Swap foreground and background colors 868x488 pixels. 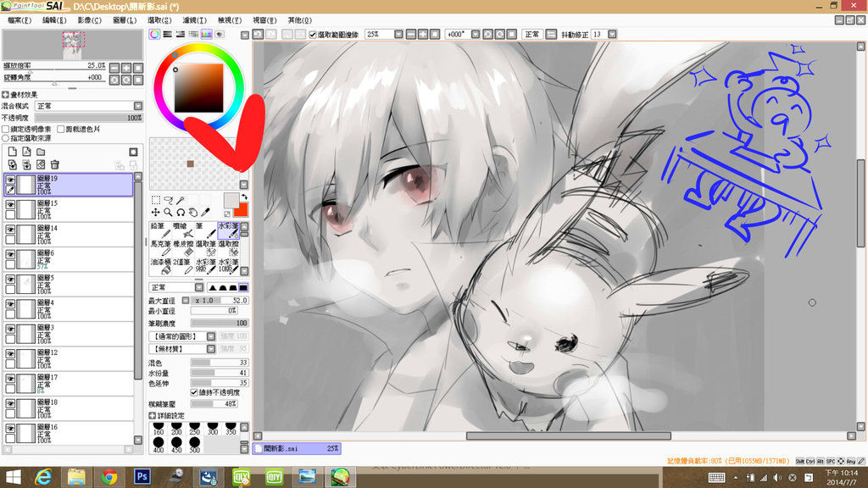244,197
